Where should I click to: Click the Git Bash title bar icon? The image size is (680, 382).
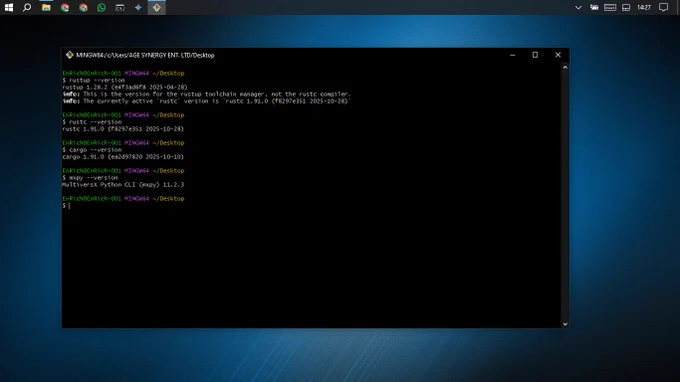[69, 55]
